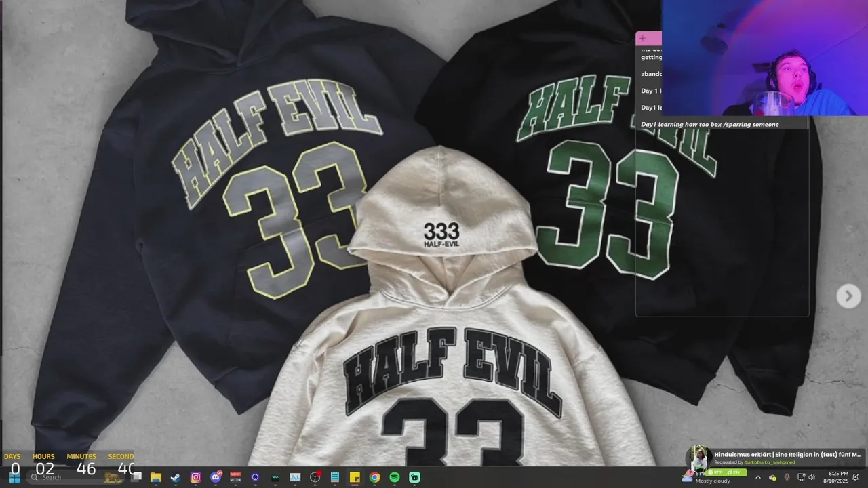Select the sticky note line starting "abando"
The image size is (868, 488).
tap(651, 73)
